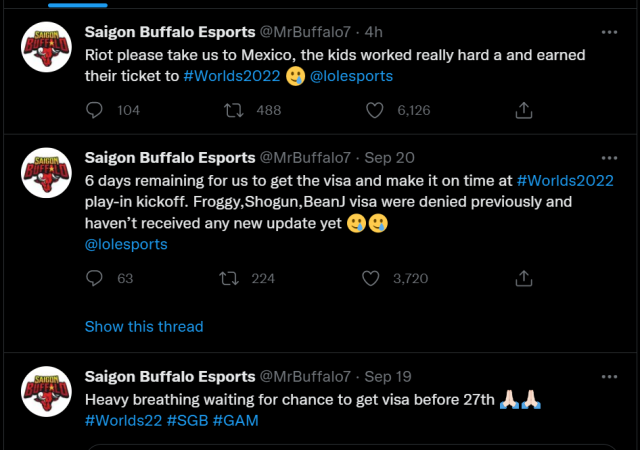Image resolution: width=640 pixels, height=450 pixels.
Task: Open the #Worlds22 hashtag in Sep 19 tweet
Action: pyautogui.click(x=123, y=421)
